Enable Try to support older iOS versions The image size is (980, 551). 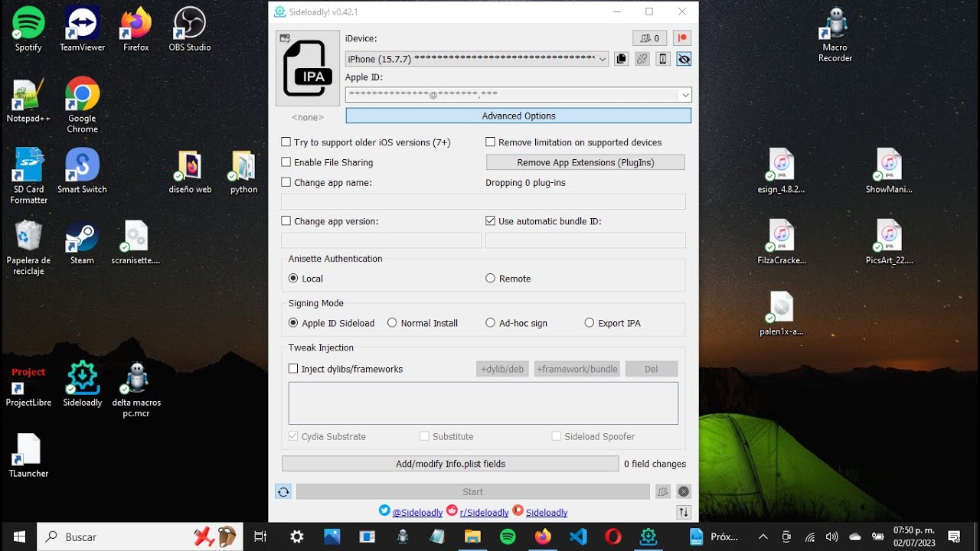[286, 142]
